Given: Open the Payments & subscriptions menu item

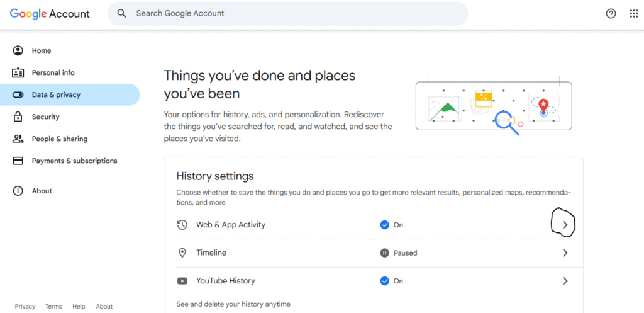Looking at the screenshot, I should click(70, 161).
